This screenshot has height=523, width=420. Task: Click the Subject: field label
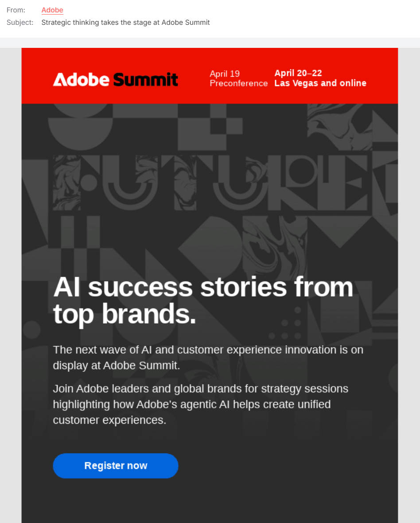coord(20,22)
